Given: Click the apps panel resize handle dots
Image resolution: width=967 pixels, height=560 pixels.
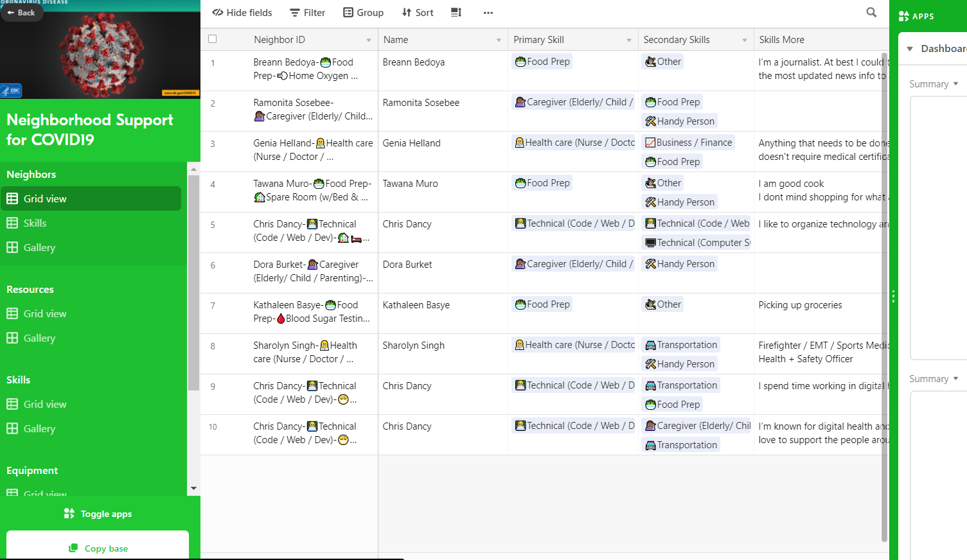Looking at the screenshot, I should click(x=893, y=296).
